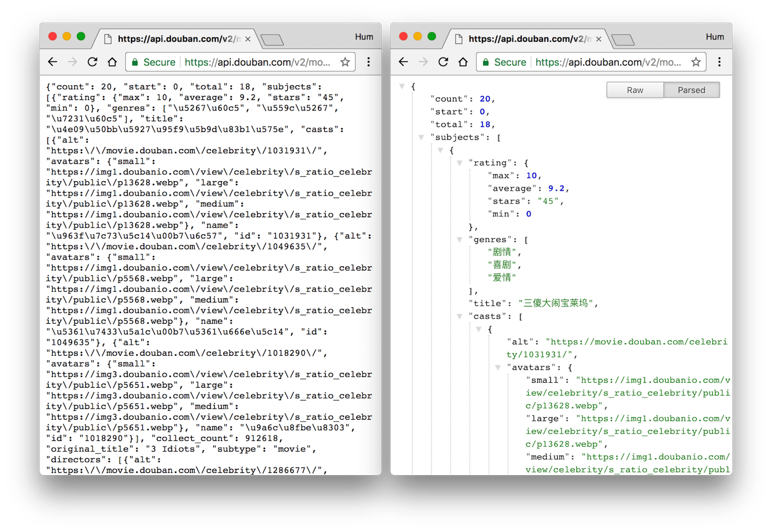Click the star bookmark icon in right window
Screen dimensions: 772x532
[696, 62]
